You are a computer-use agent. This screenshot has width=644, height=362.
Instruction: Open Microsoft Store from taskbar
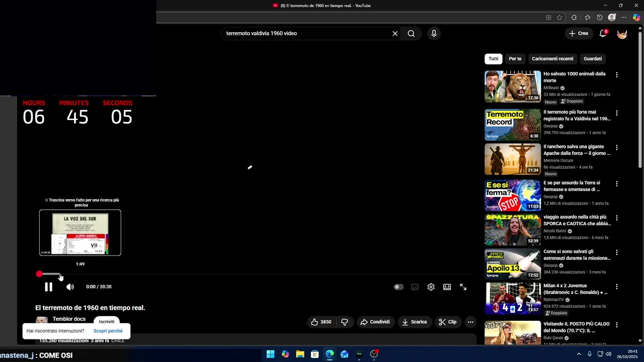pos(315,354)
